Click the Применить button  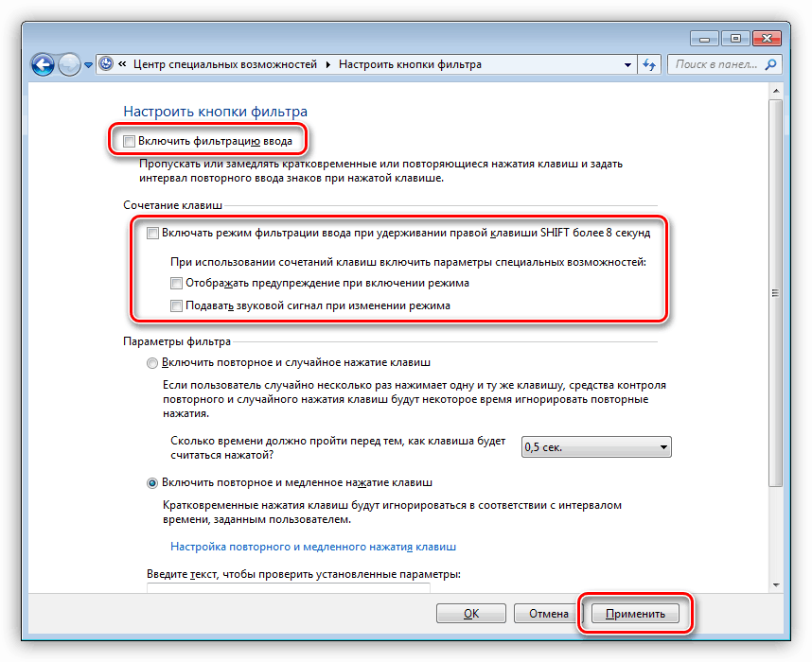coord(635,614)
